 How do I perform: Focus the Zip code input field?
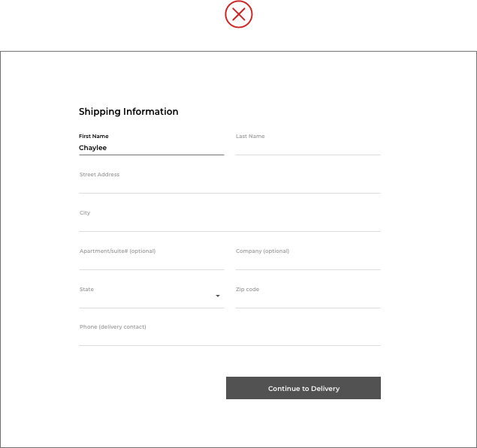pos(308,297)
